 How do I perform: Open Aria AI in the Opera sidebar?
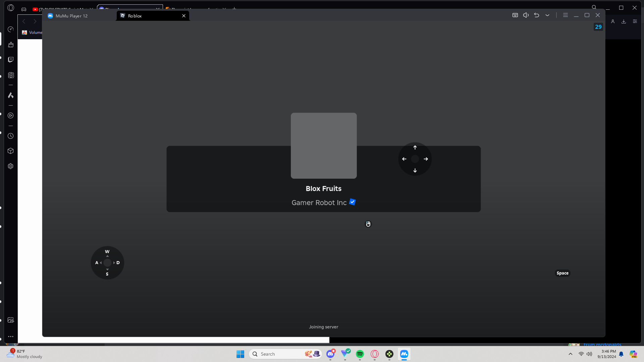(11, 96)
